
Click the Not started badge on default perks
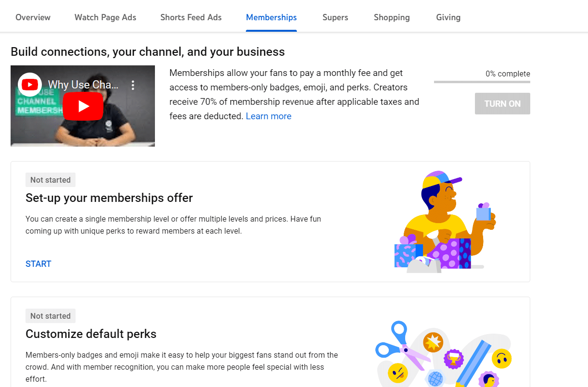50,316
